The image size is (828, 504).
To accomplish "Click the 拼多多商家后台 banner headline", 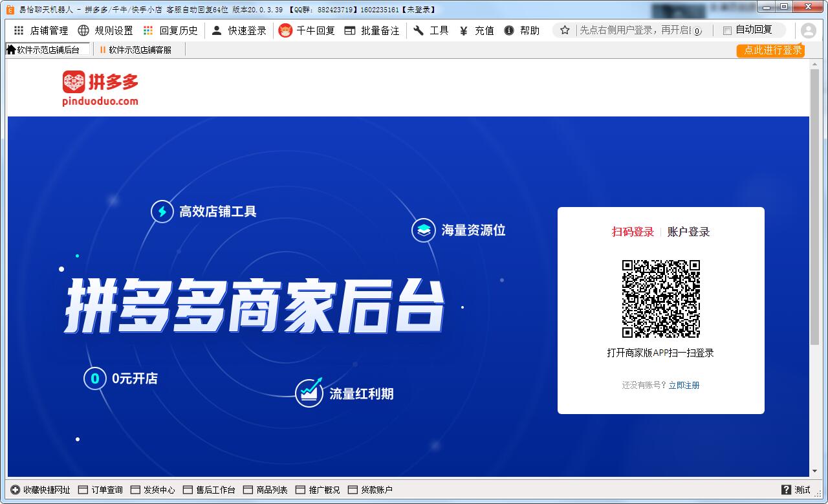I will pyautogui.click(x=254, y=305).
